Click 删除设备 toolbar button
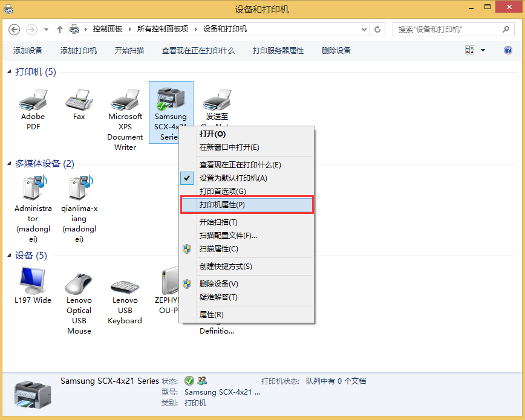Image resolution: width=525 pixels, height=420 pixels. 336,51
